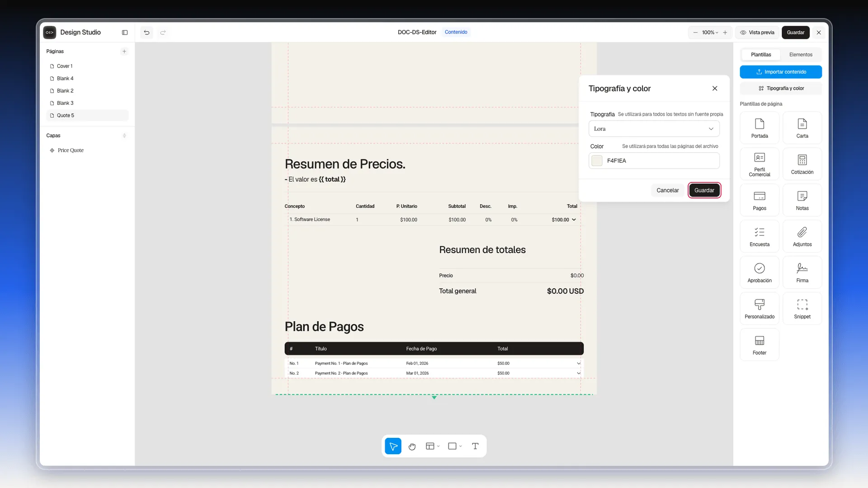The image size is (868, 488).
Task: Expand payment No. 2 row chevron
Action: point(578,374)
